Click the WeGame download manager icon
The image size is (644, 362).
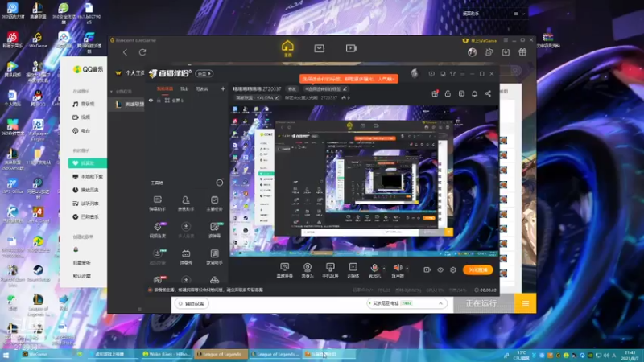point(506,52)
